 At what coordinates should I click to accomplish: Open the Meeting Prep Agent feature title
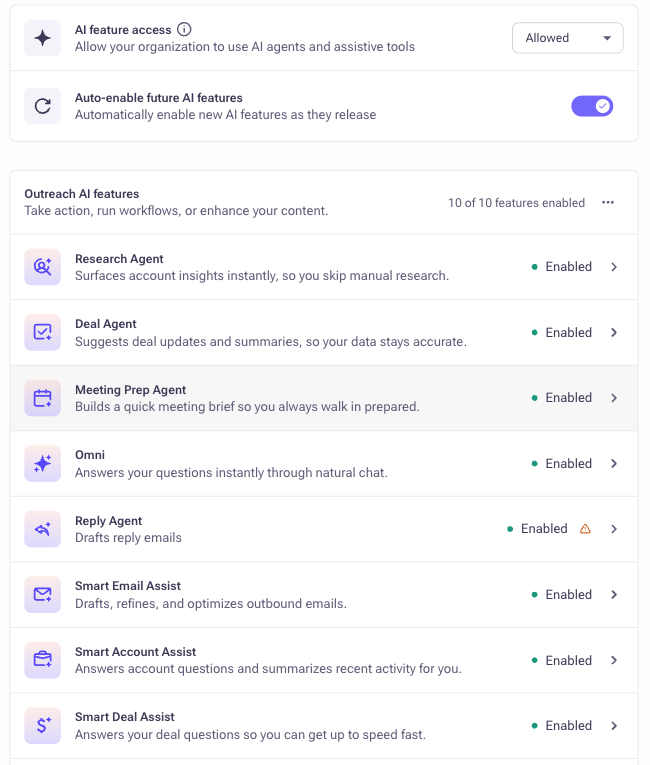[130, 390]
